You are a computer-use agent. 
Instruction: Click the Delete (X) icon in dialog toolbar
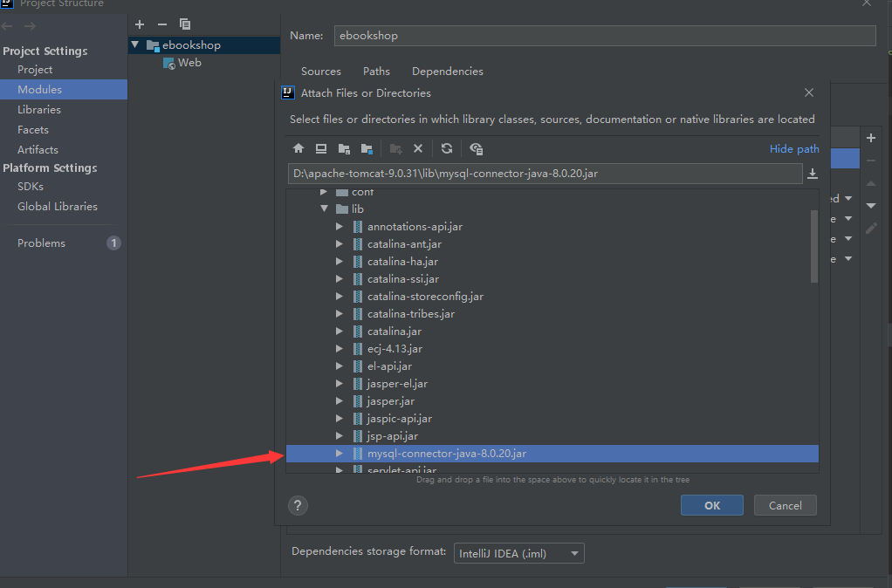tap(418, 148)
